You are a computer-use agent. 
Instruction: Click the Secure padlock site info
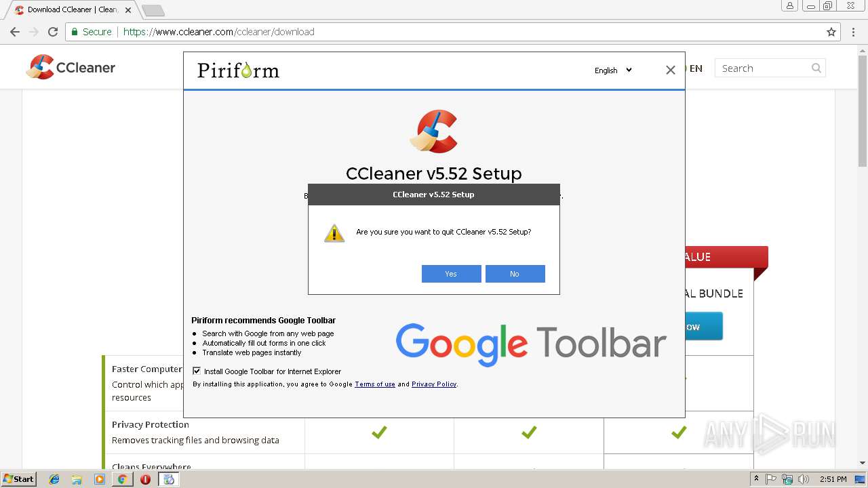point(91,32)
